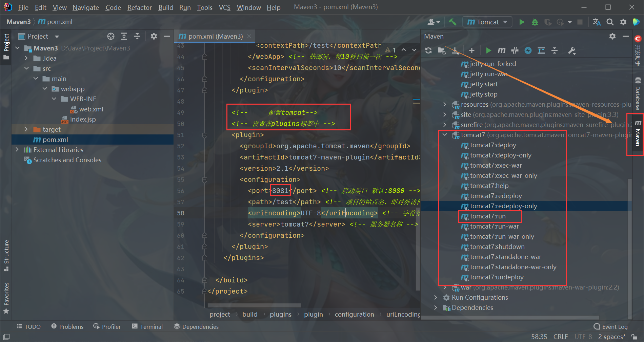644x342 pixels.
Task: Toggle Skip Tests mode
Action: coord(515,50)
